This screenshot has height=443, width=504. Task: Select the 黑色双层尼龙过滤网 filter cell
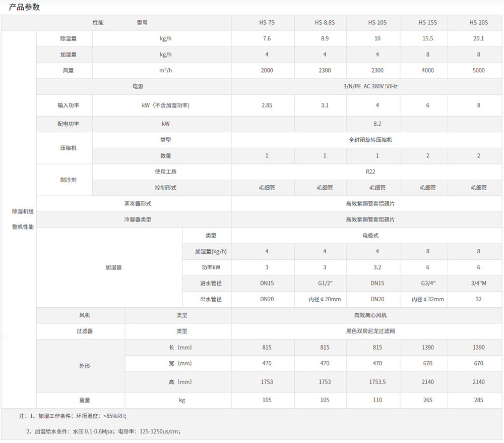pos(370,331)
